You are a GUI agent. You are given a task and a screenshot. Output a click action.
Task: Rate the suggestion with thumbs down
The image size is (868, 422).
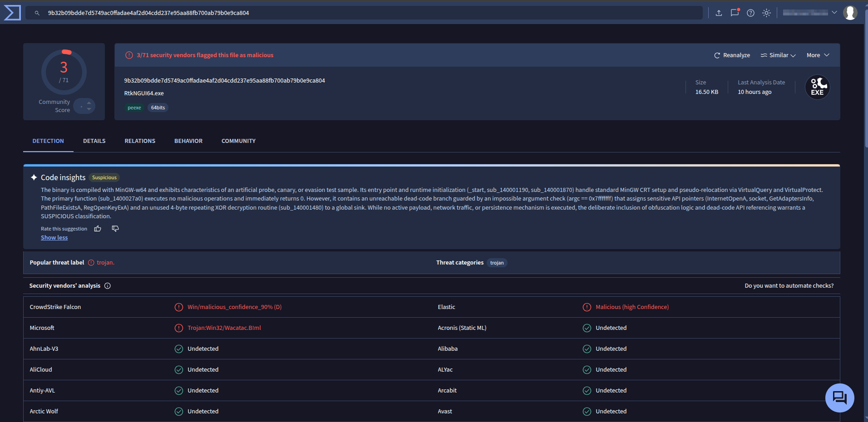115,229
